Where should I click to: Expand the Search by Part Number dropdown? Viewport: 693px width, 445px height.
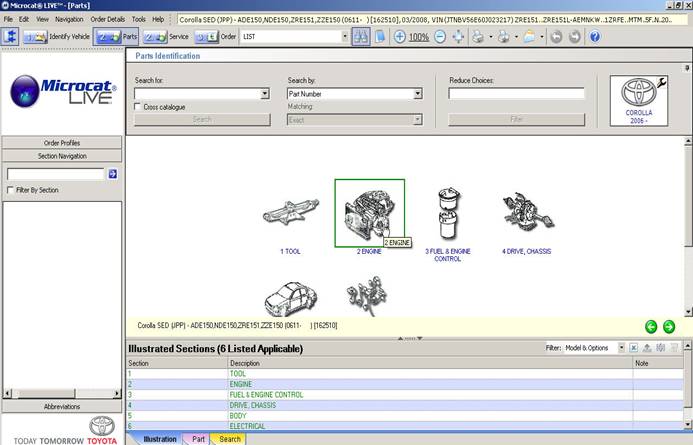point(418,94)
